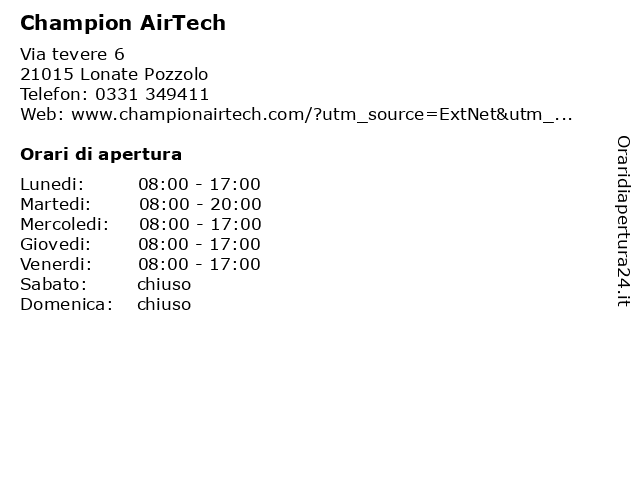Click Giovedi hours 08:00 - 17:00
Image resolution: width=640 pixels, height=480 pixels.
199,244
